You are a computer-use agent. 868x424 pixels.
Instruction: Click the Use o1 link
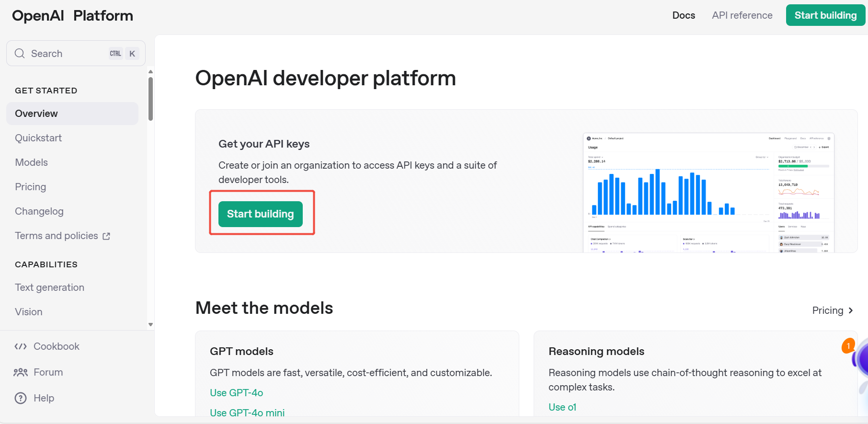562,407
